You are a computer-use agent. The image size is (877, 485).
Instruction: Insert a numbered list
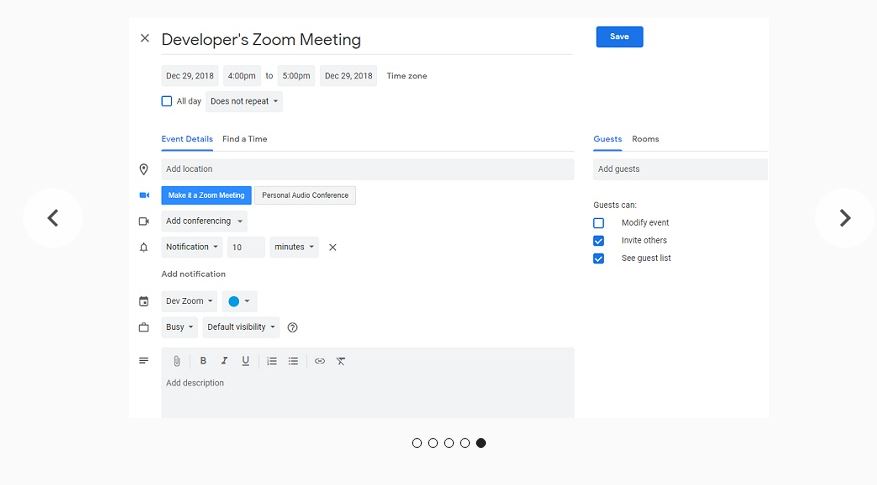(x=272, y=361)
